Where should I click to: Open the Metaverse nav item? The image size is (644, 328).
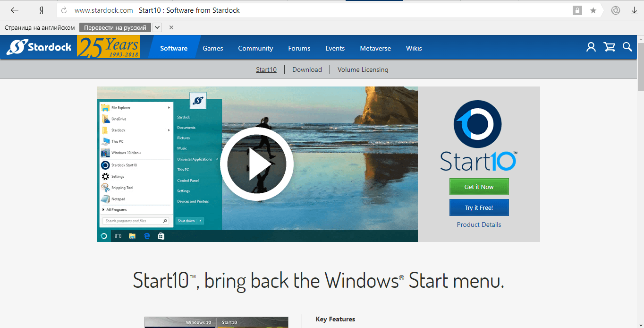(x=375, y=48)
